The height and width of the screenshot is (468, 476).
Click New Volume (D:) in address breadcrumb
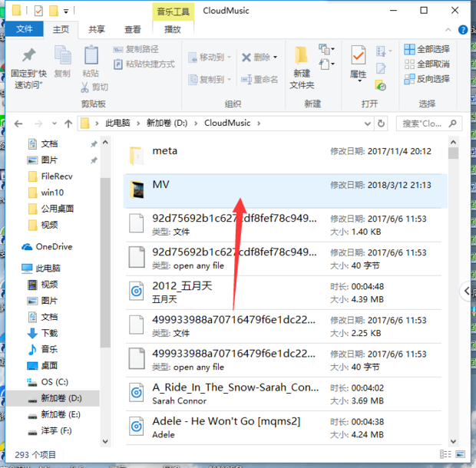click(167, 124)
